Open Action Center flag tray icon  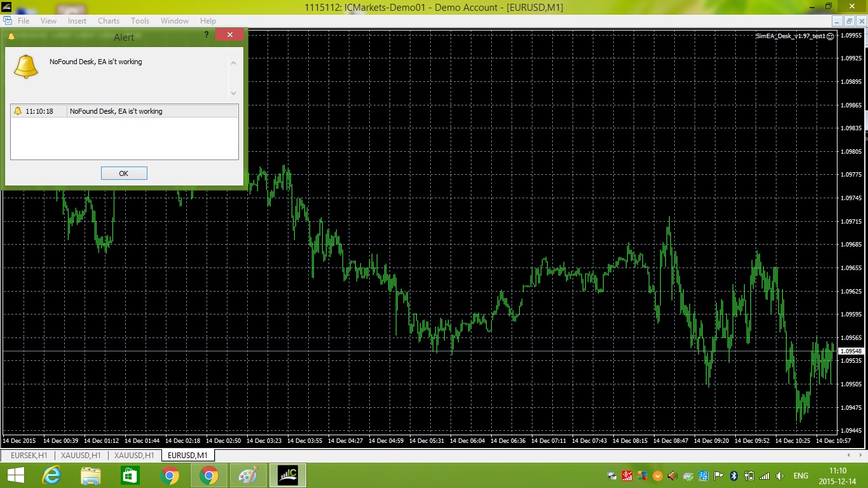click(x=719, y=475)
